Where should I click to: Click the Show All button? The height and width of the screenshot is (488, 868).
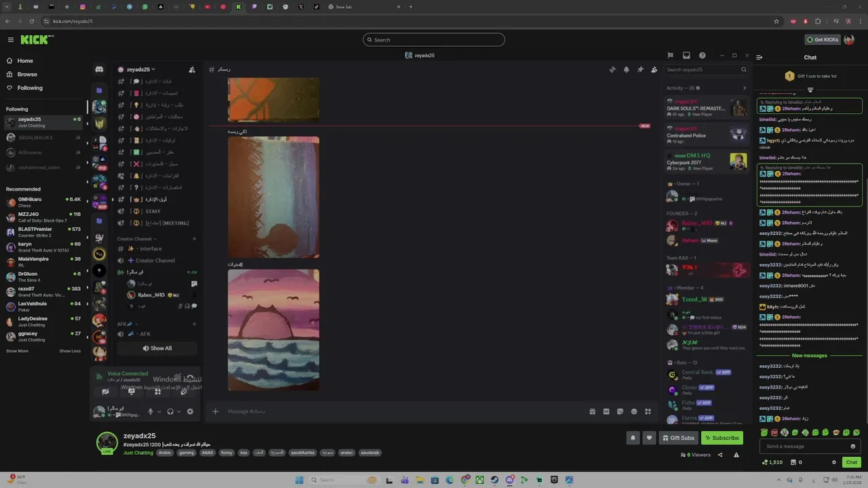pyautogui.click(x=157, y=348)
